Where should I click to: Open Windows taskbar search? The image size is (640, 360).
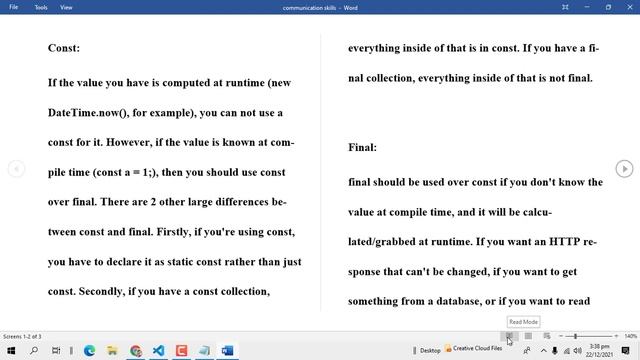click(34, 351)
